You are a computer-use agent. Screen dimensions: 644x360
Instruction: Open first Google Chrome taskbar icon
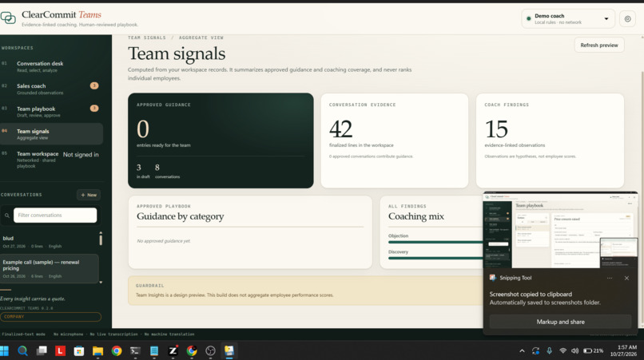117,350
